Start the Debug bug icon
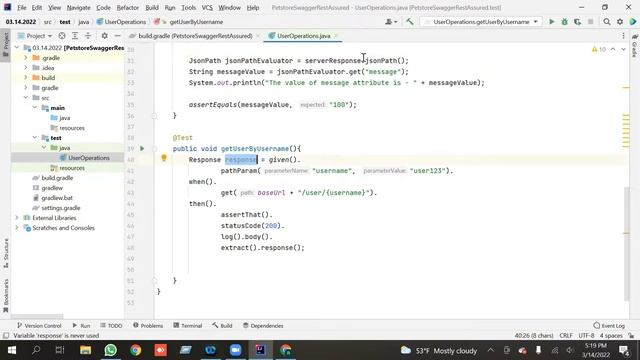The height and width of the screenshot is (360, 640). coord(564,22)
